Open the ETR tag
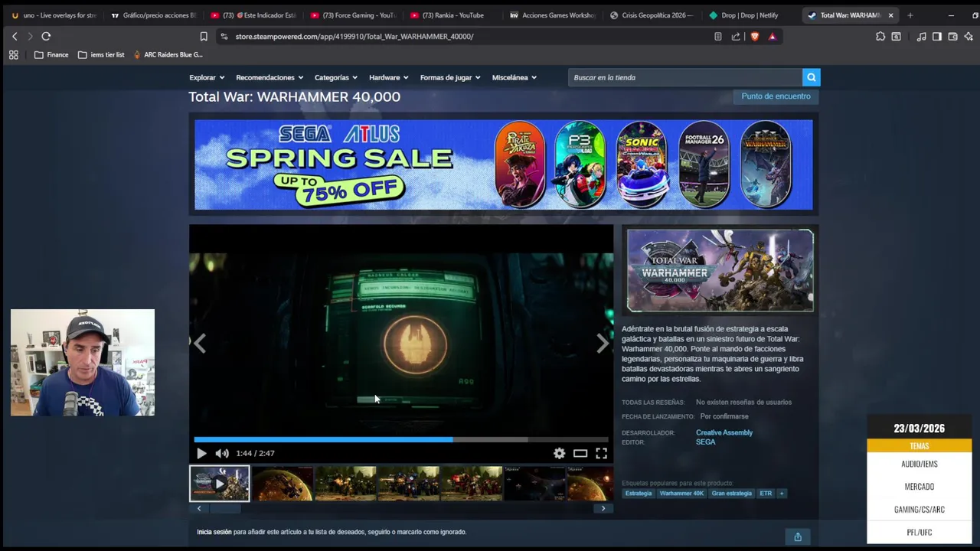The height and width of the screenshot is (551, 980). click(766, 494)
